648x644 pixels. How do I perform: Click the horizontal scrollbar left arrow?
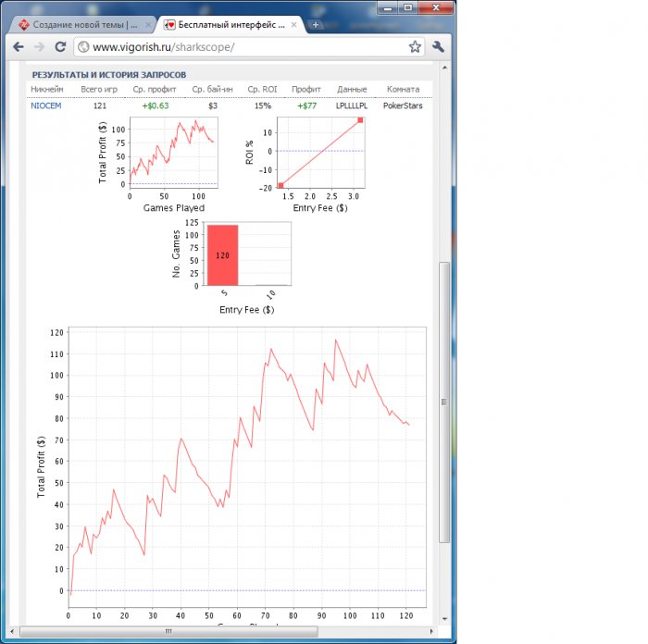(12, 631)
